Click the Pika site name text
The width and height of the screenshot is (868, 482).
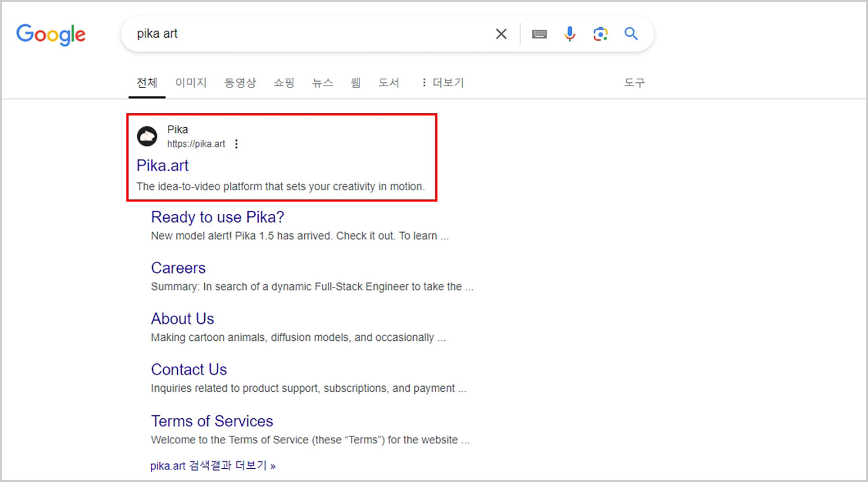(178, 129)
